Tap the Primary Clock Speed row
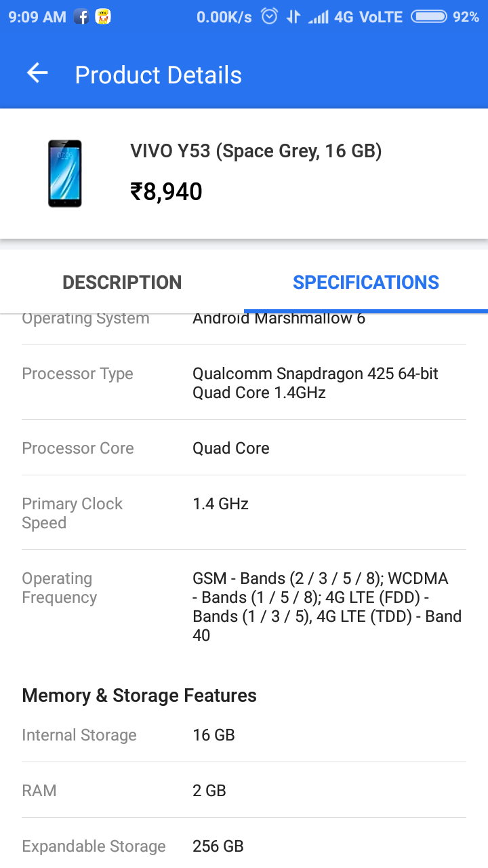Screen dimensions: 488x868 (244, 513)
